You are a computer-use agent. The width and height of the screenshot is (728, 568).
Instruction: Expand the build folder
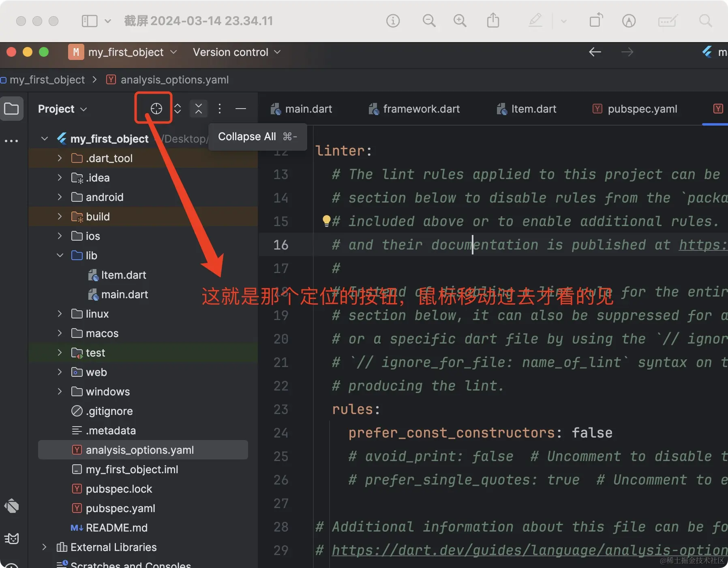60,217
